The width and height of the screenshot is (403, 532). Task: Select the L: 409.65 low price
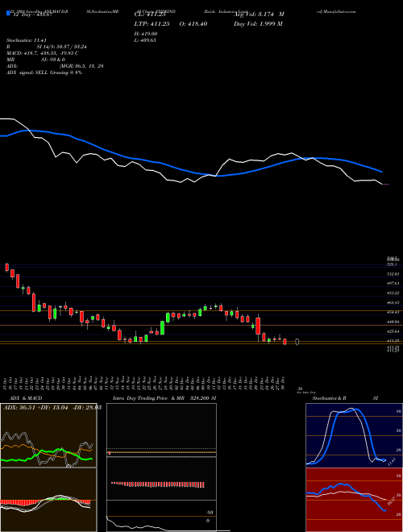145,40
